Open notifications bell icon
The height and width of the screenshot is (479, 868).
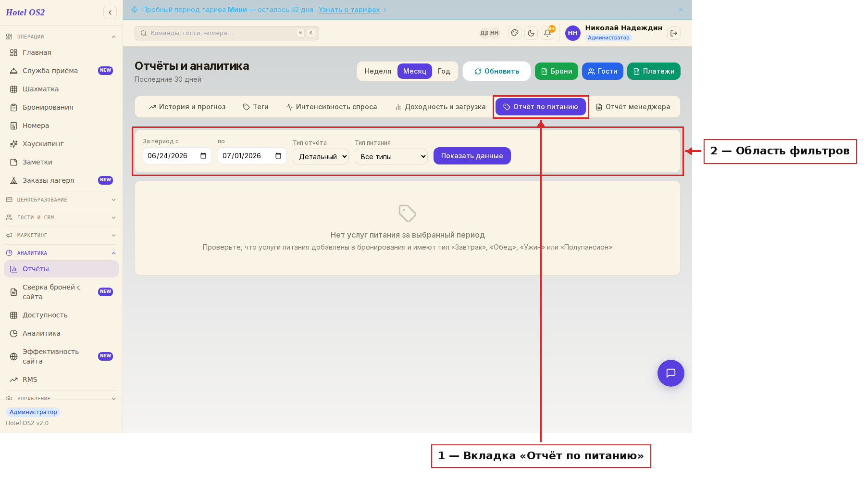click(547, 33)
